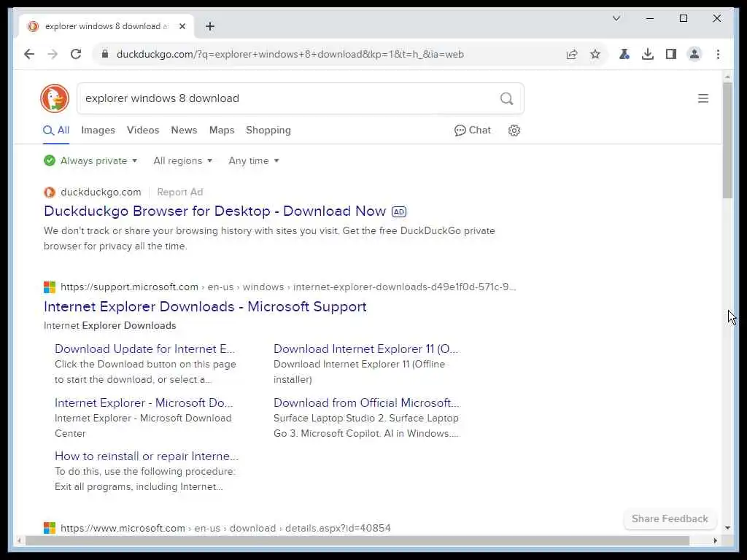Open 'Internet Explorer Downloads - Microsoft Support' result
747x560 pixels.
tap(205, 307)
